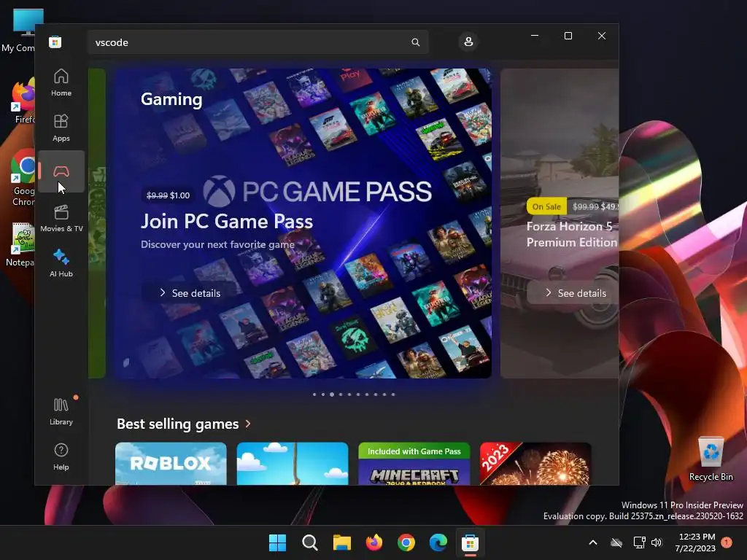The width and height of the screenshot is (747, 560).
Task: Open the volume control in tray
Action: (657, 542)
